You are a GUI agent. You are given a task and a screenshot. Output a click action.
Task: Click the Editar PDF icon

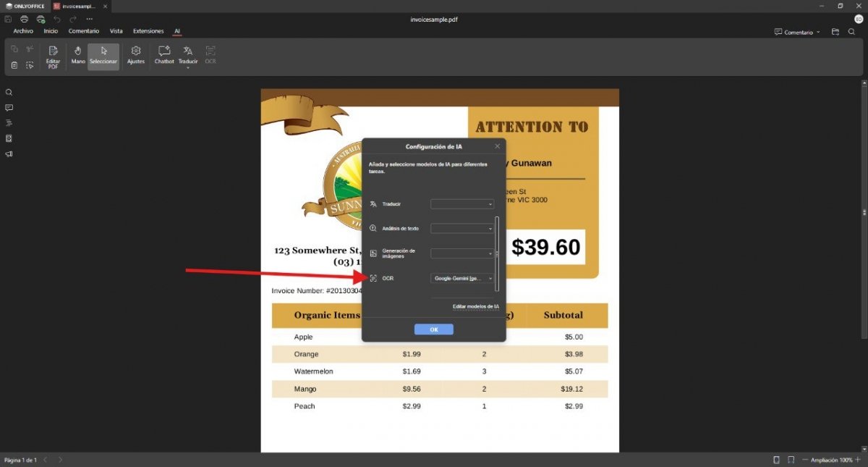[x=53, y=56]
